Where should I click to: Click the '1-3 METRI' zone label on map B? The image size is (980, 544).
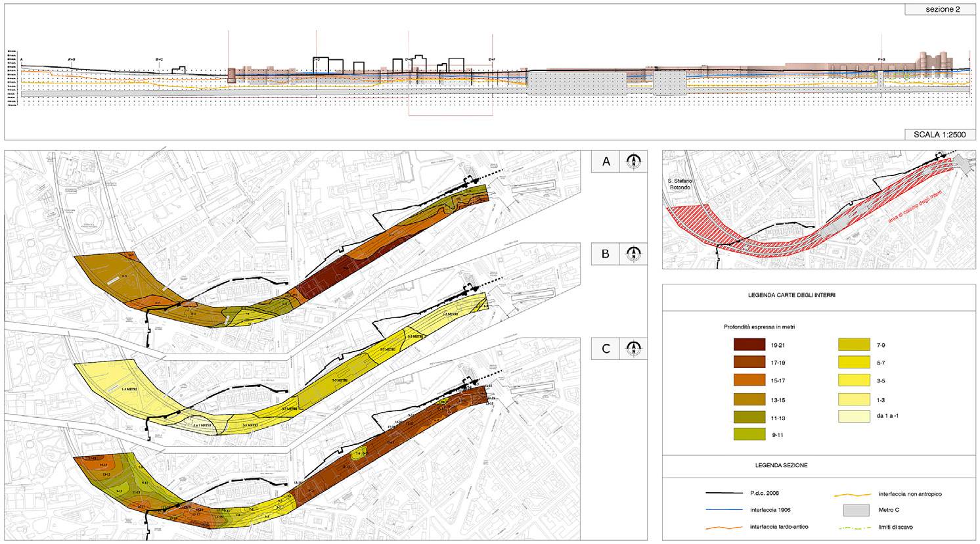pyautogui.click(x=129, y=390)
